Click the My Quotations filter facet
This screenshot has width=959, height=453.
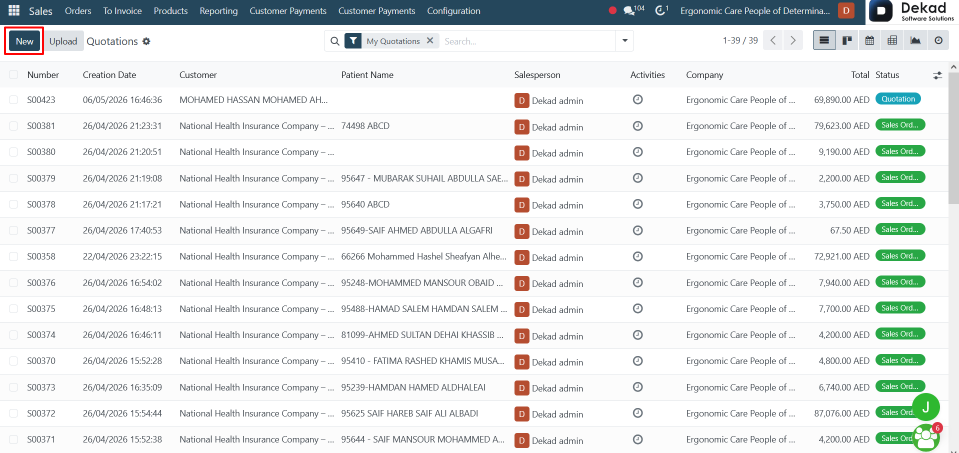[393, 41]
